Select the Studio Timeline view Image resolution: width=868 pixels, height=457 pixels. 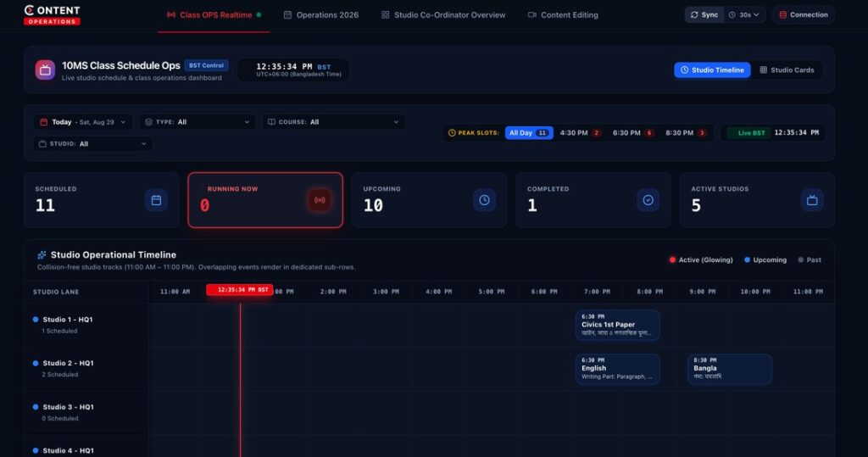[x=712, y=70]
